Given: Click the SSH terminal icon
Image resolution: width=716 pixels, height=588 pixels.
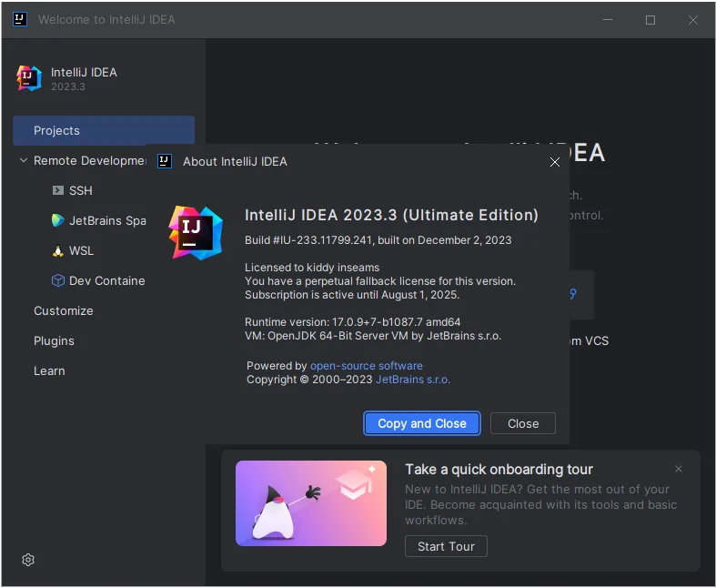Looking at the screenshot, I should click(57, 190).
